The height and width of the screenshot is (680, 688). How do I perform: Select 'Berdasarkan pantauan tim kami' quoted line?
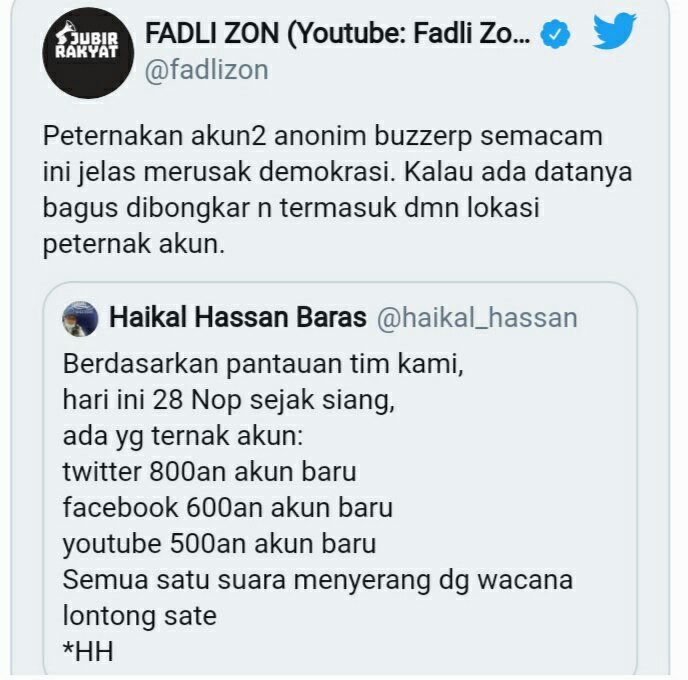point(263,365)
